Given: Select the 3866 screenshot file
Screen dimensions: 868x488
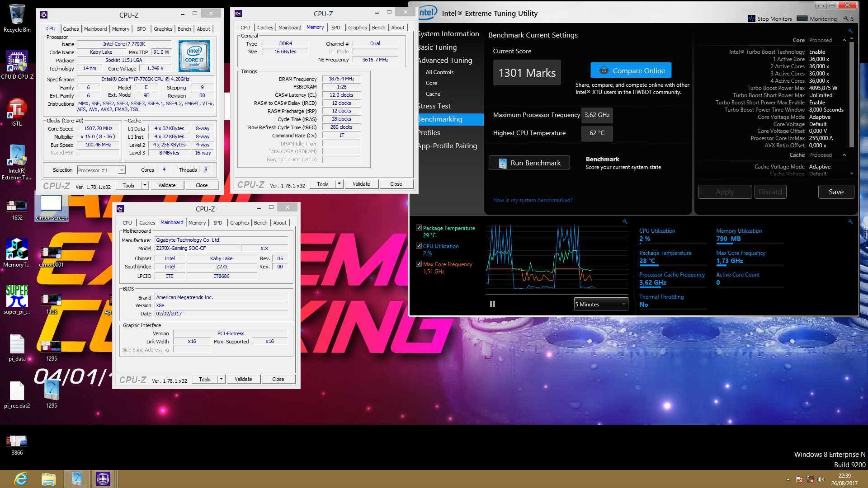Looking at the screenshot, I should coord(17,445).
